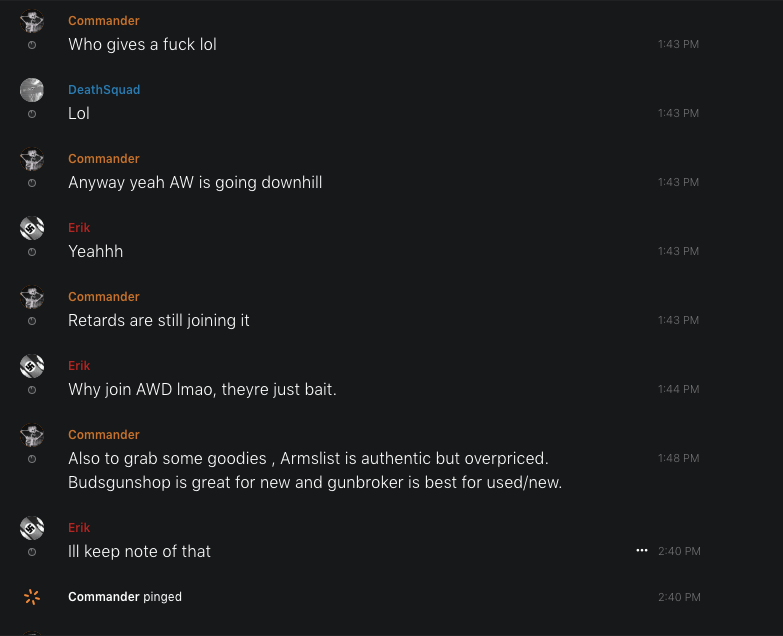The width and height of the screenshot is (783, 636).
Task: Click the Commander username above the Armslist message
Action: pyautogui.click(x=104, y=435)
